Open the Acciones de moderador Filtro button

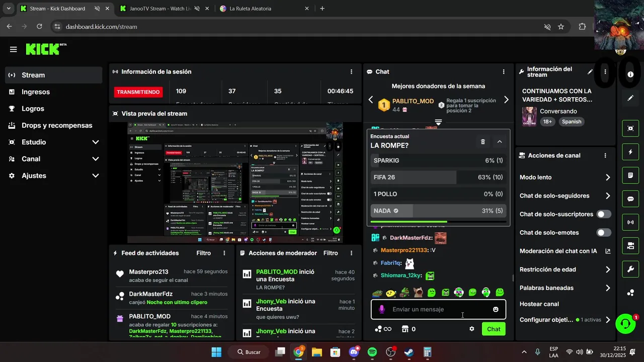[331, 253]
